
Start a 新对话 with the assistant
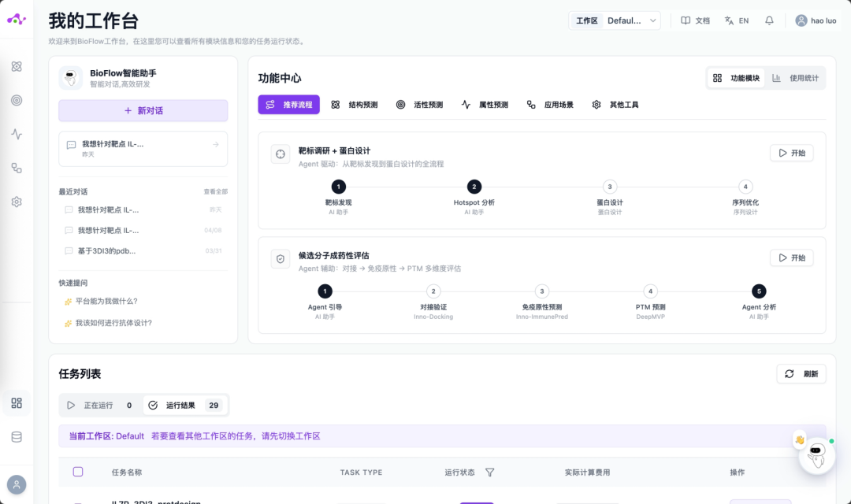point(143,111)
